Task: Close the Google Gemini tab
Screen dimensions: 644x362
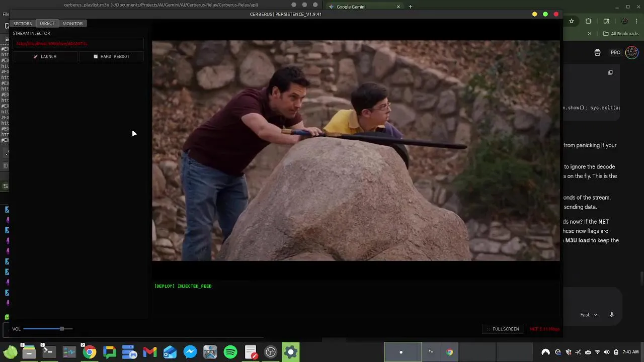Action: (398, 7)
